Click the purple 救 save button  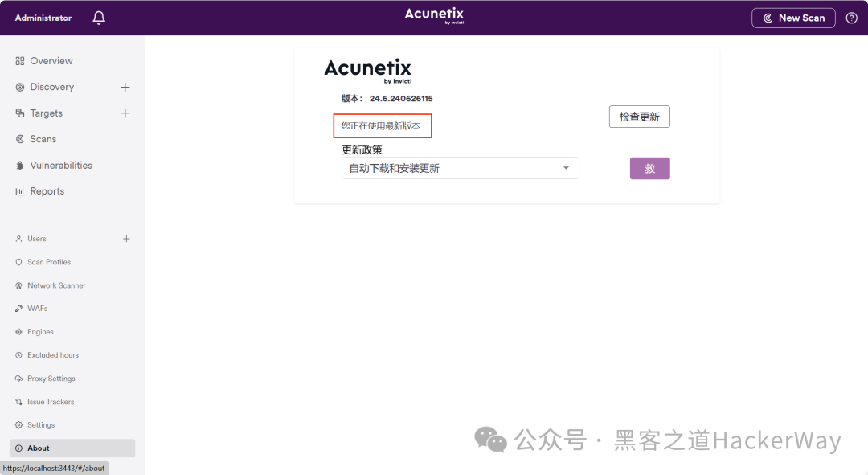tap(650, 168)
